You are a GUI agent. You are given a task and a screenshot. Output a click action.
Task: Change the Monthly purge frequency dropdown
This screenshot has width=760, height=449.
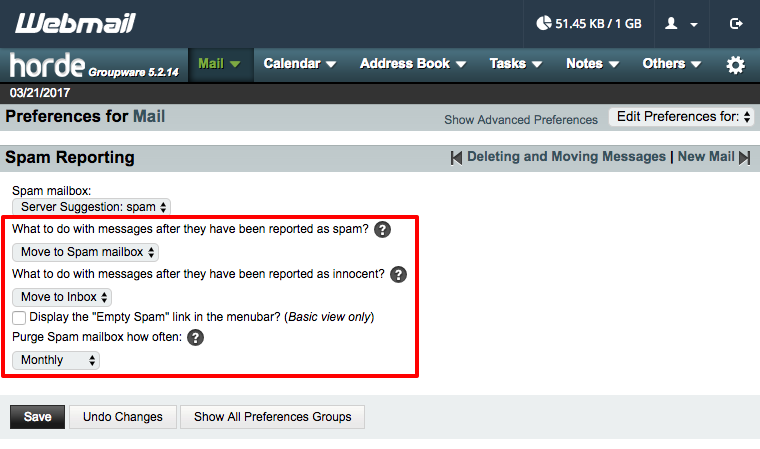click(56, 360)
